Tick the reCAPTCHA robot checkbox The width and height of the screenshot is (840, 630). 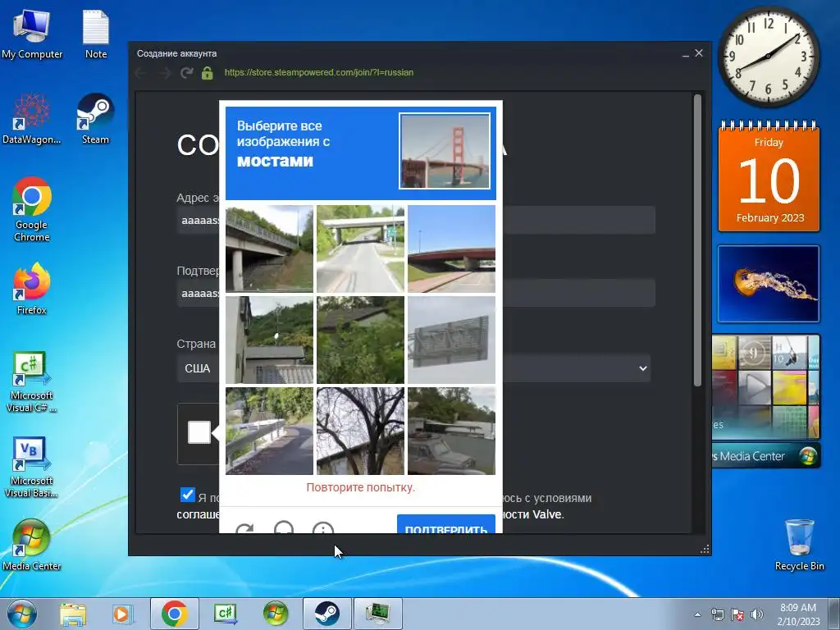pyautogui.click(x=199, y=432)
